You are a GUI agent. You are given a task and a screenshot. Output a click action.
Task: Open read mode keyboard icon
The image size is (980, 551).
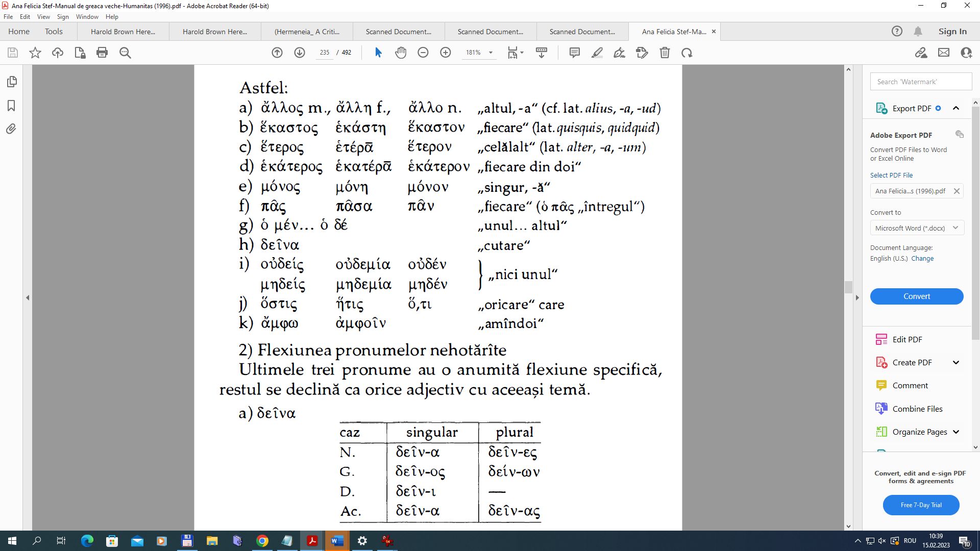coord(542,53)
